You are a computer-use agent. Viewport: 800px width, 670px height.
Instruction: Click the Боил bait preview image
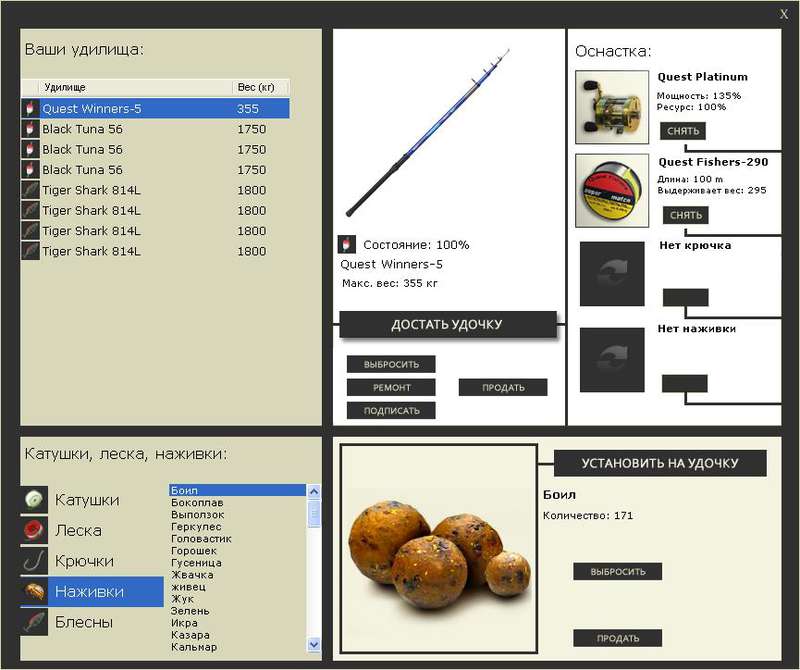(439, 549)
